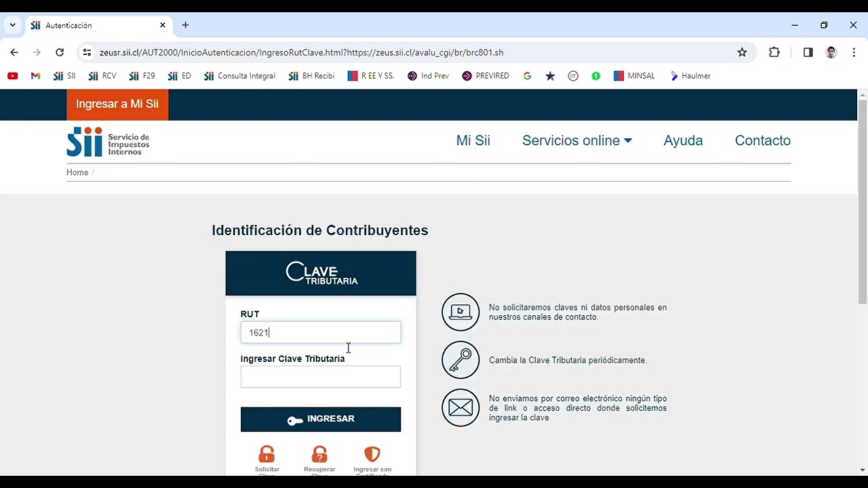The height and width of the screenshot is (488, 868).
Task: Open the RCV bookmark
Action: point(102,76)
